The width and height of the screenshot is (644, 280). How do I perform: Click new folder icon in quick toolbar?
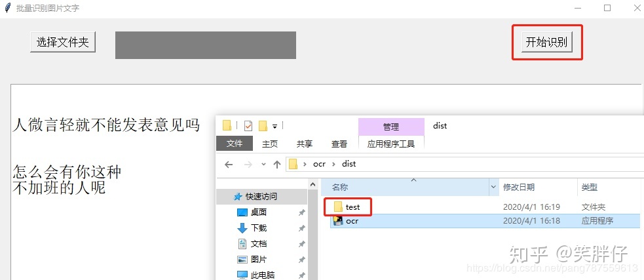coord(263,125)
